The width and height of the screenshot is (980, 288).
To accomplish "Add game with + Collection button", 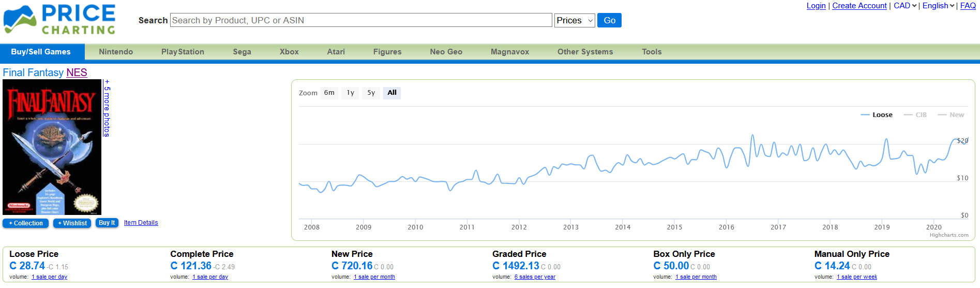I will click(26, 223).
